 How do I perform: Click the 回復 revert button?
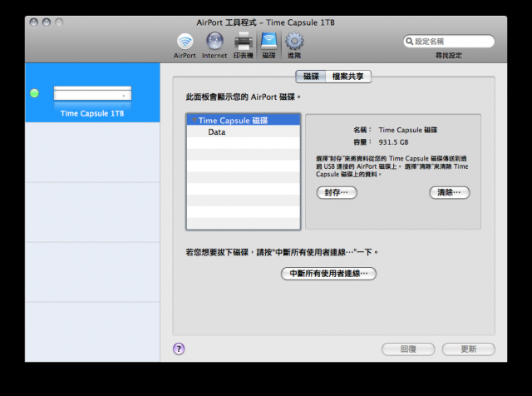pos(408,349)
